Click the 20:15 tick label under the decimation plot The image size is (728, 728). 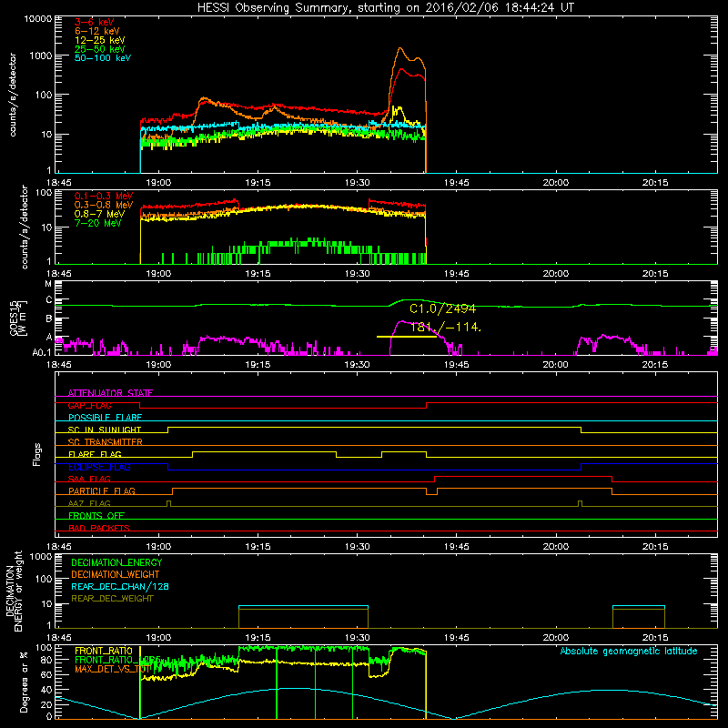click(655, 638)
